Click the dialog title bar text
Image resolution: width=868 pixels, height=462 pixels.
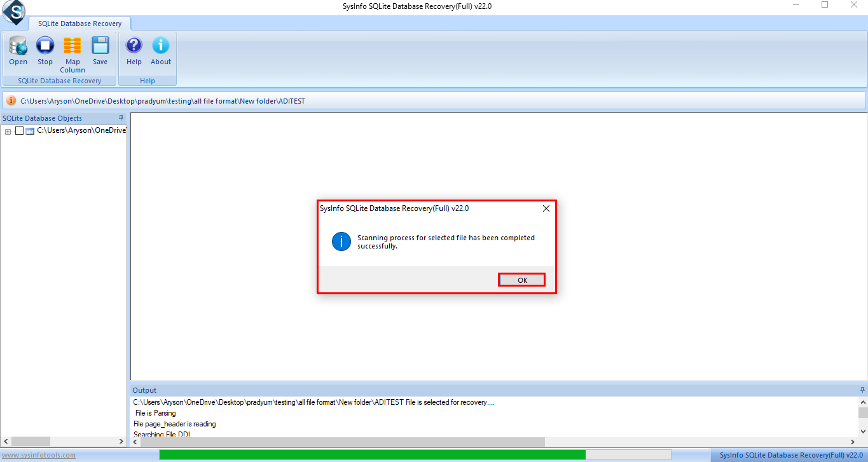(x=394, y=208)
